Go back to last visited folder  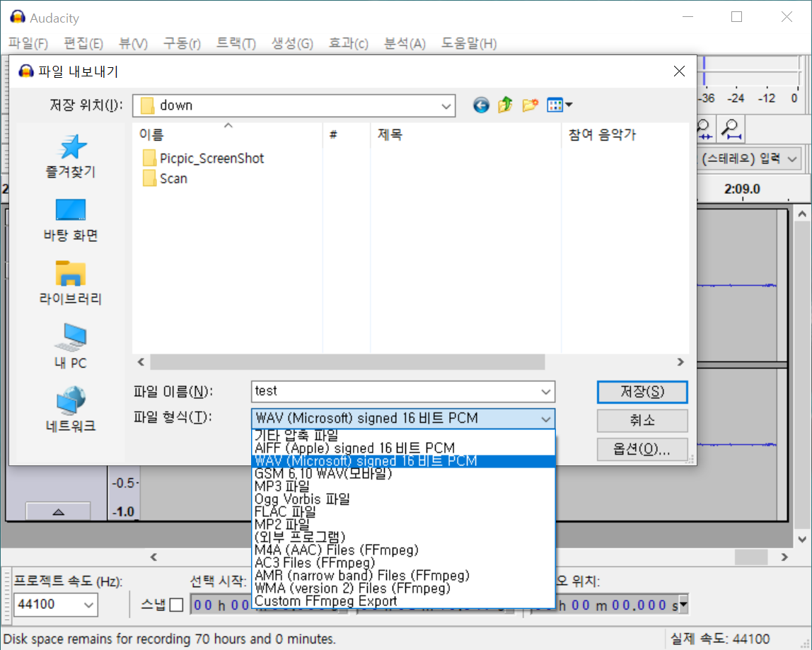click(481, 105)
